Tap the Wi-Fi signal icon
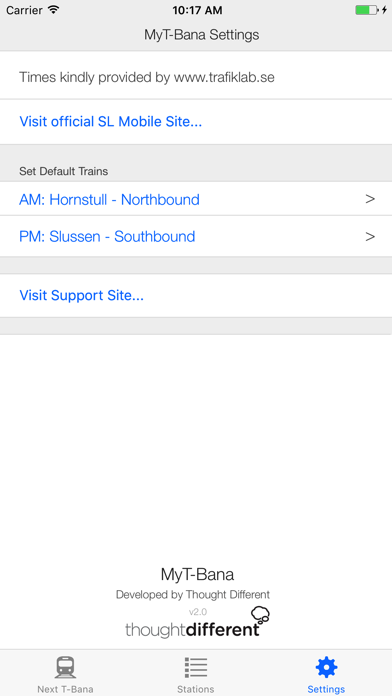This screenshot has height=696, width=392. (x=54, y=10)
